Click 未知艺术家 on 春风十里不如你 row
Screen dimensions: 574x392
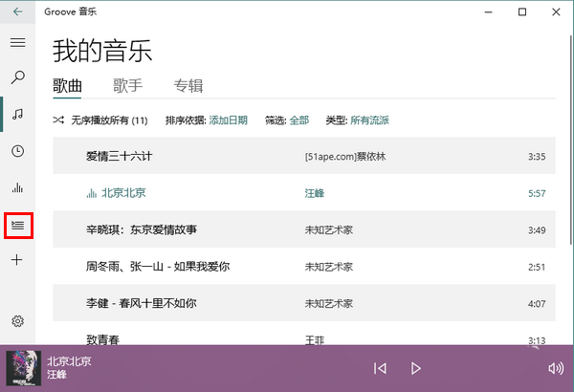click(x=329, y=303)
